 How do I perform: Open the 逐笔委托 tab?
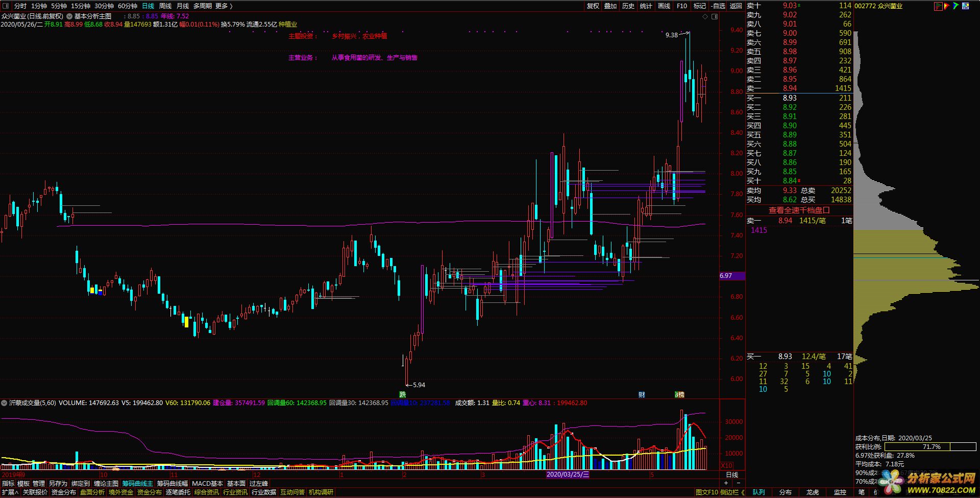[x=178, y=492]
